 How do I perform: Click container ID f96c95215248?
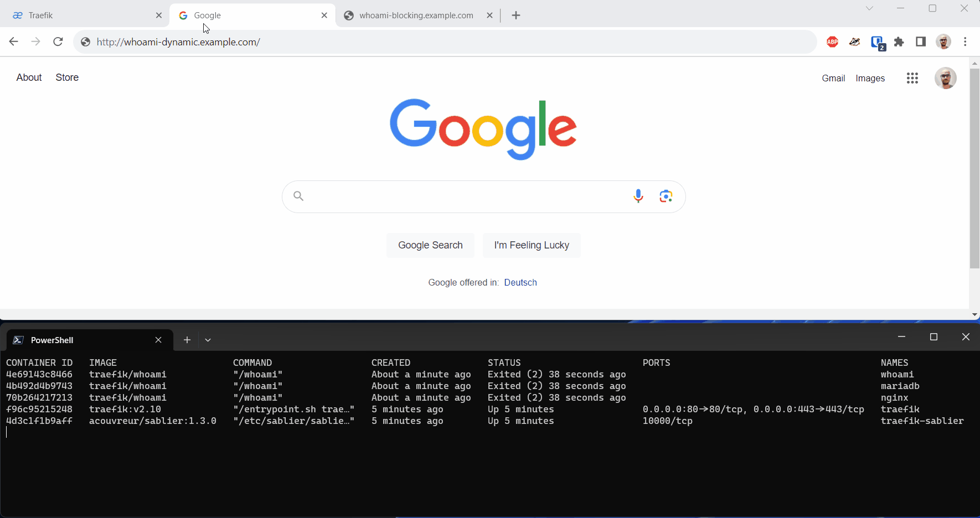tap(39, 410)
